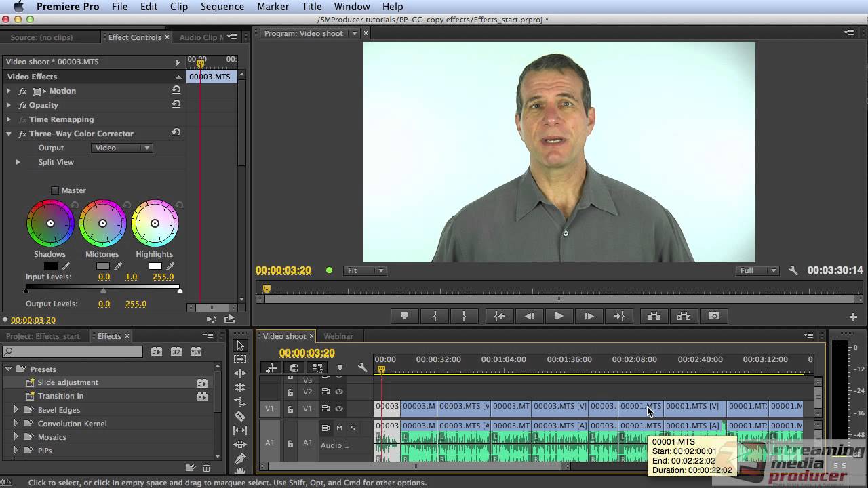Switch to the Project: Effects_start tab

43,336
